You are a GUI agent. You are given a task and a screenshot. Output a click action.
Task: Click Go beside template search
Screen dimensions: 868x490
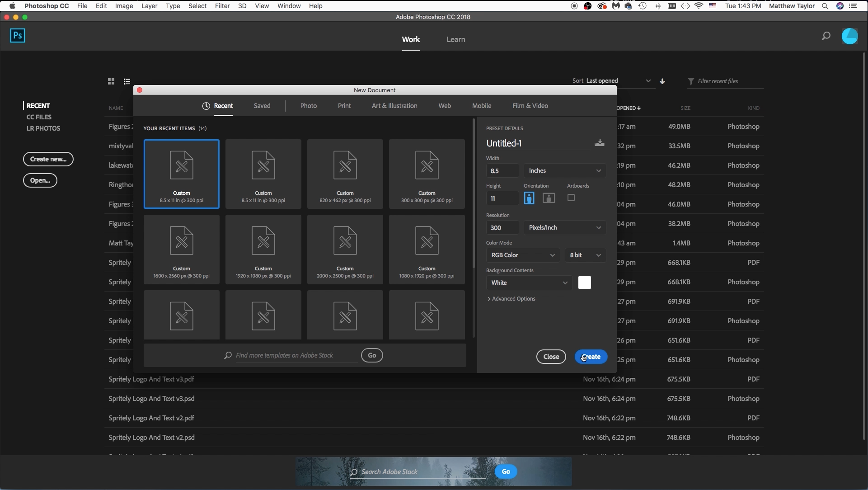click(372, 355)
